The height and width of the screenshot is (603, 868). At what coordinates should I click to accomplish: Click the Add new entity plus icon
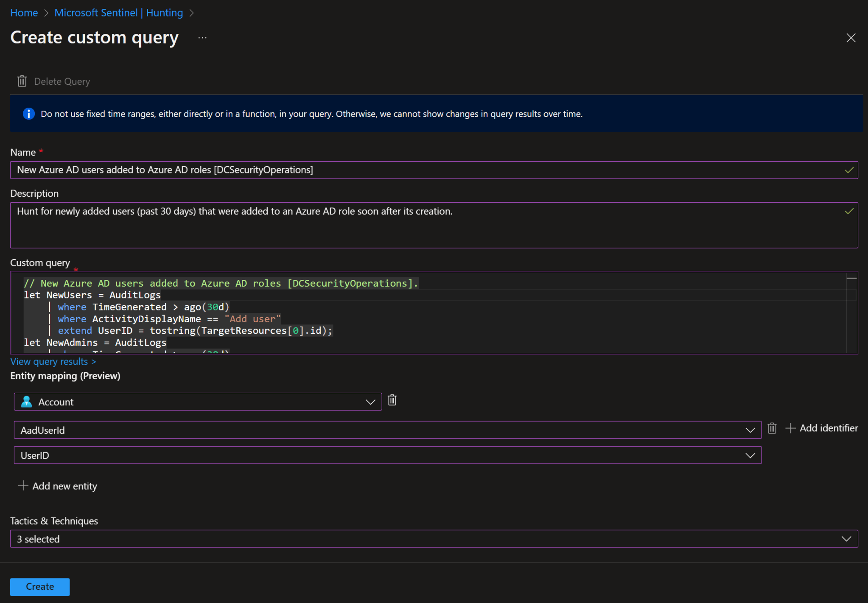[23, 486]
